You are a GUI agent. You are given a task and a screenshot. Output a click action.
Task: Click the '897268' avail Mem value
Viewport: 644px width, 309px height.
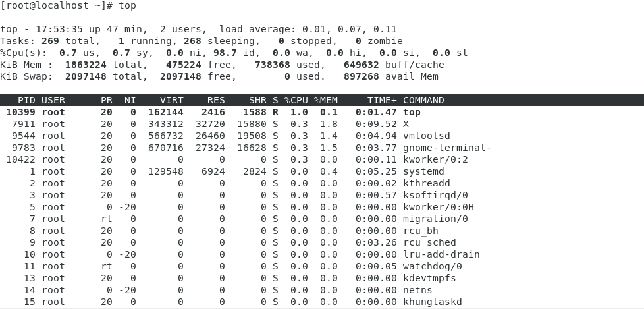(x=362, y=77)
